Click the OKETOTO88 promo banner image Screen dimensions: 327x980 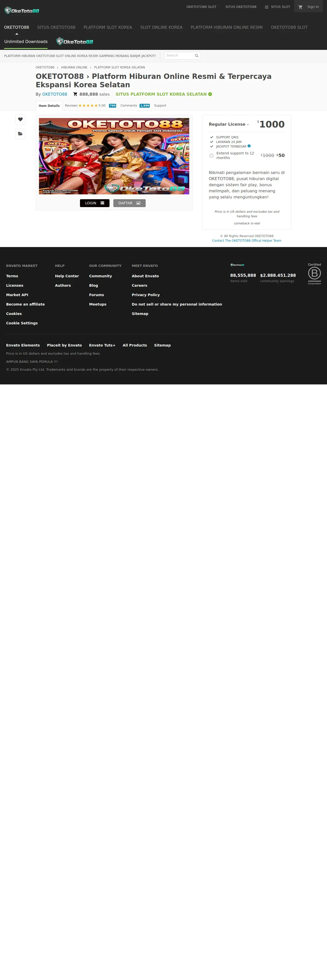click(x=114, y=156)
